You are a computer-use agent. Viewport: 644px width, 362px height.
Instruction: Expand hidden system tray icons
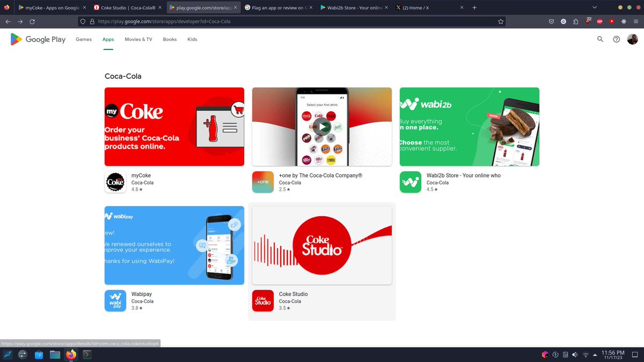pyautogui.click(x=595, y=354)
